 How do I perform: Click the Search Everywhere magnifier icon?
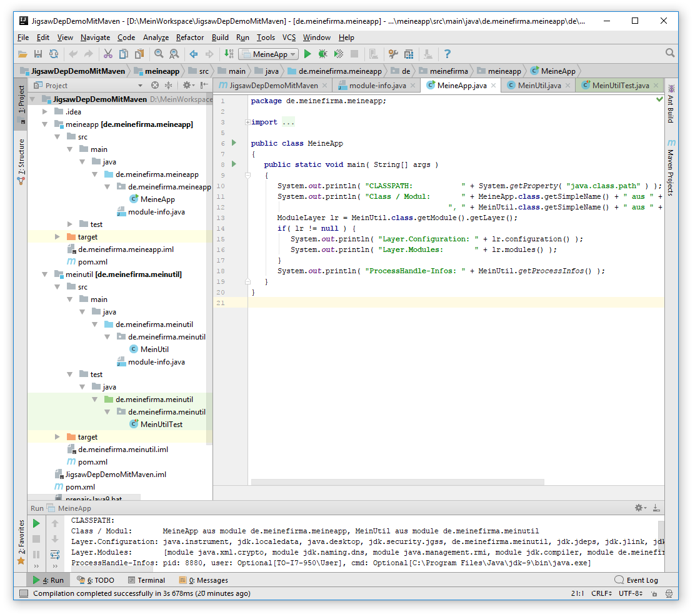point(669,53)
